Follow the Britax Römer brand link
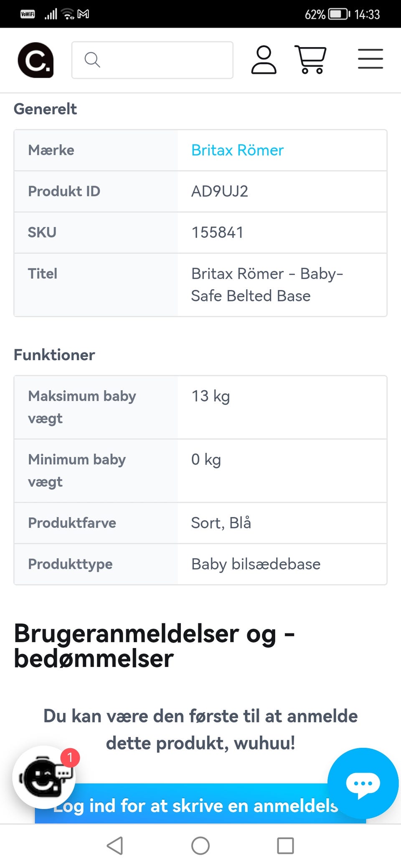 [237, 150]
